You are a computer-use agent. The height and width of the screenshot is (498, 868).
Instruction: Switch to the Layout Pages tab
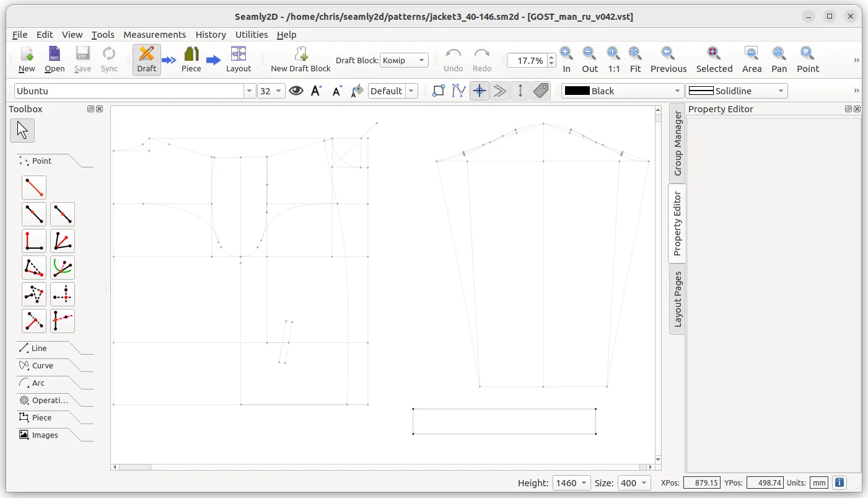pos(677,299)
